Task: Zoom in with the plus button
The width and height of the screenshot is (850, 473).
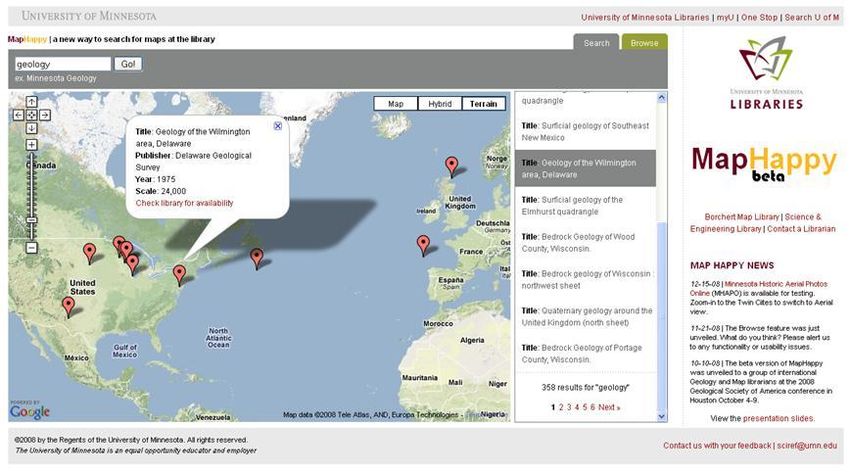Action: (31, 145)
